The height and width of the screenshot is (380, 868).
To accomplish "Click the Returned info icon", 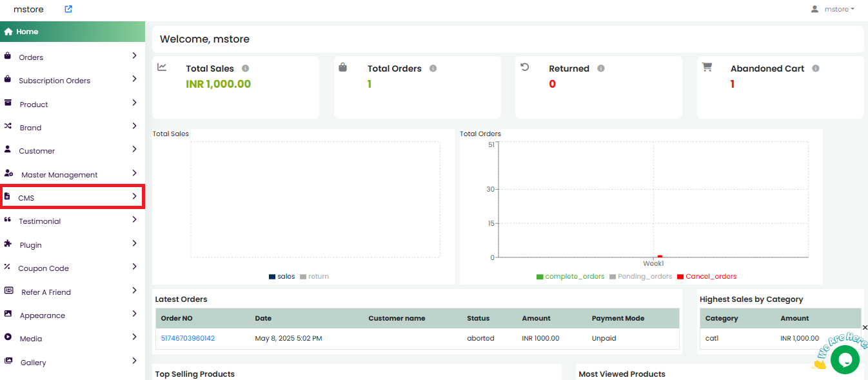I will pos(601,68).
